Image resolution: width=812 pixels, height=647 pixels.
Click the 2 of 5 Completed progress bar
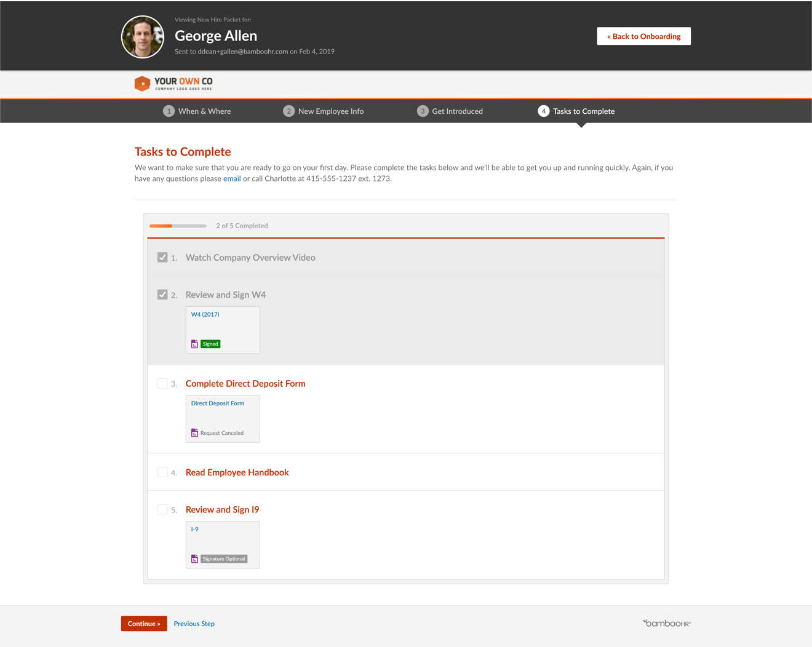pos(178,226)
